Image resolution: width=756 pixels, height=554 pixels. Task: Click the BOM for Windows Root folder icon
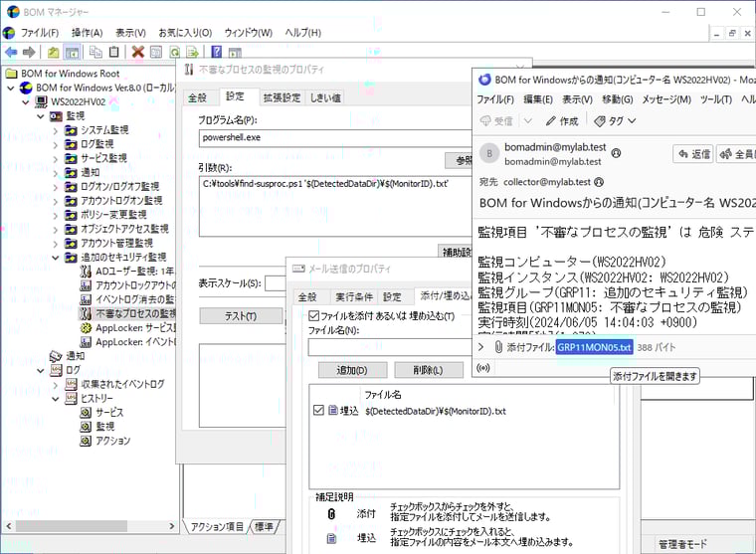11,74
